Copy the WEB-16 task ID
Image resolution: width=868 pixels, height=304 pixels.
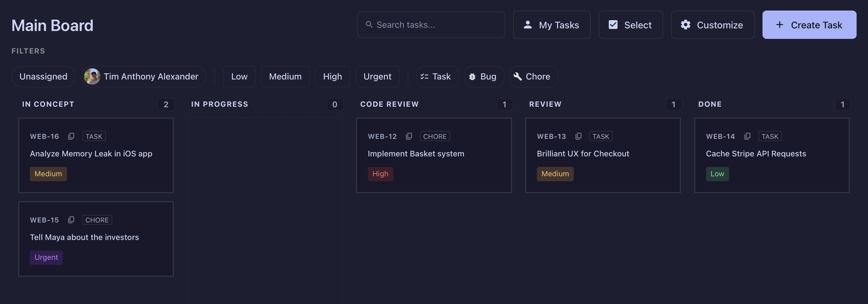tap(71, 136)
